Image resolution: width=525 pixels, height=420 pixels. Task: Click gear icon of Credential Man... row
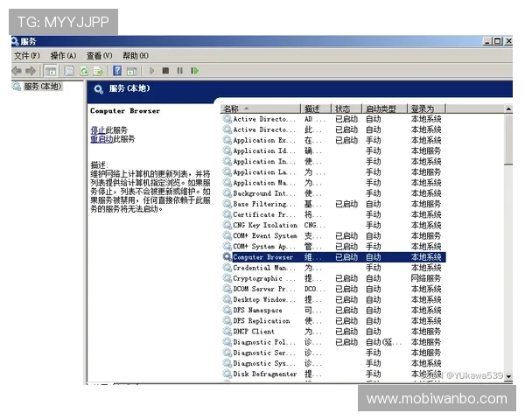point(227,268)
